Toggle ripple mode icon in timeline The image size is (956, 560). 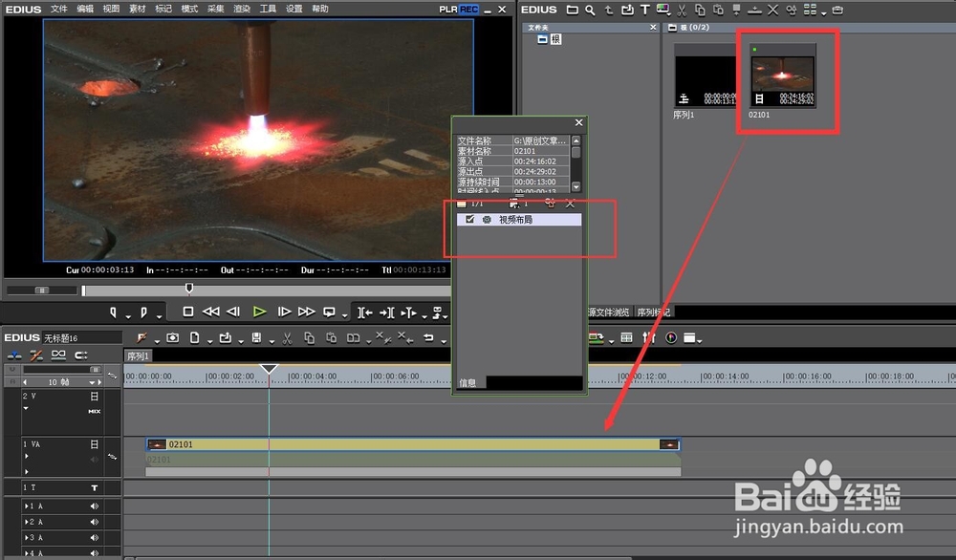point(36,355)
